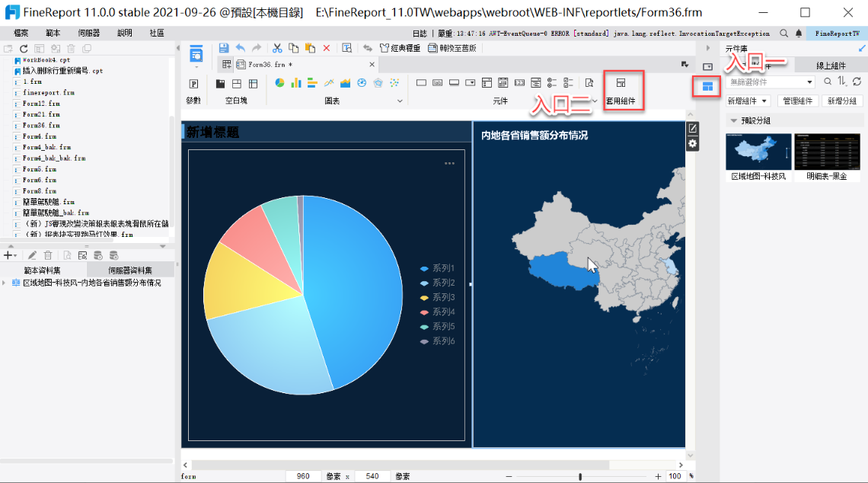868x483 pixels.
Task: Switch to the 伺服器資料集 tab
Action: tap(130, 270)
